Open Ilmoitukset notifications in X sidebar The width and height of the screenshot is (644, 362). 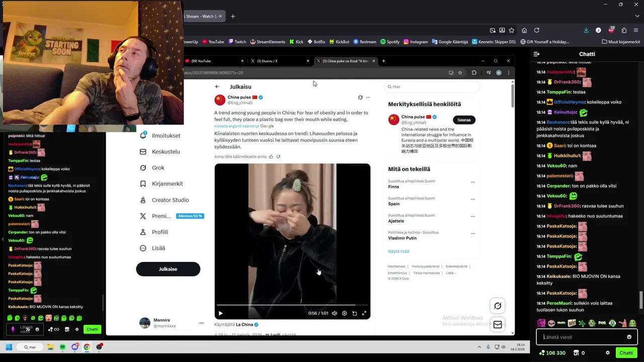pos(159,136)
